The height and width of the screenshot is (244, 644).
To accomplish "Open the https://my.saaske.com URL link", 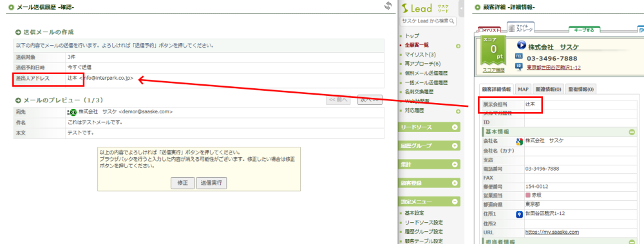I will [552, 232].
